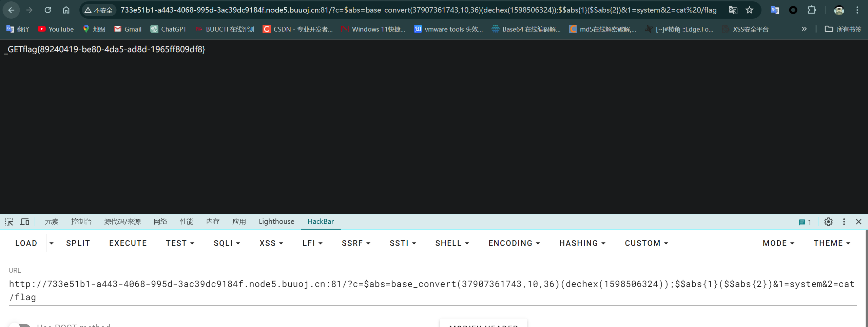Open the extensions puzzle icon
The image size is (868, 327).
click(x=811, y=10)
